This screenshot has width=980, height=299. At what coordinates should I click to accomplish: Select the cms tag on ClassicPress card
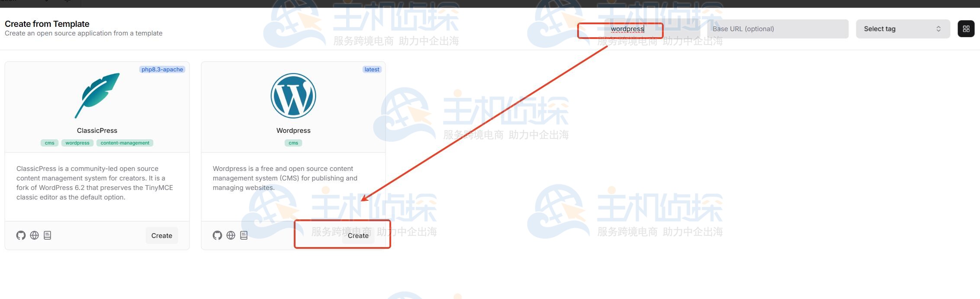(x=50, y=143)
